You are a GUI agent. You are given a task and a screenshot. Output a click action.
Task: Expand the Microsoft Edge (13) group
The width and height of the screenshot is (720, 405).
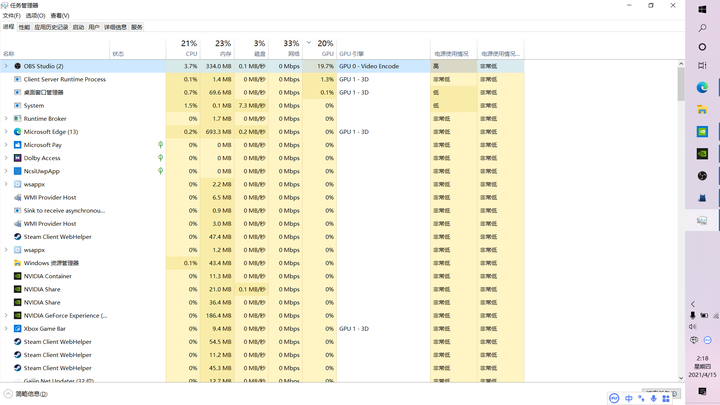pos(6,132)
